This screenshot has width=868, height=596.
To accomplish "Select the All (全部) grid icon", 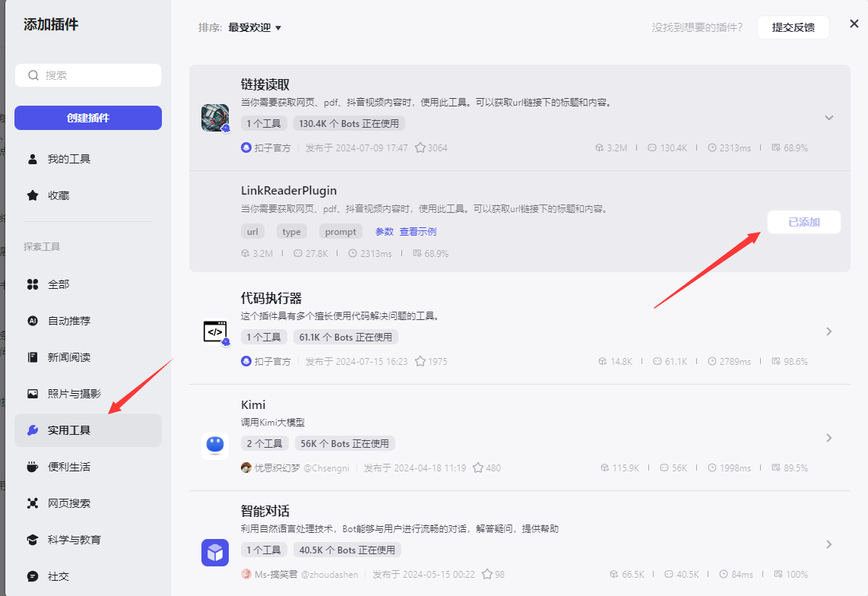I will (x=33, y=285).
